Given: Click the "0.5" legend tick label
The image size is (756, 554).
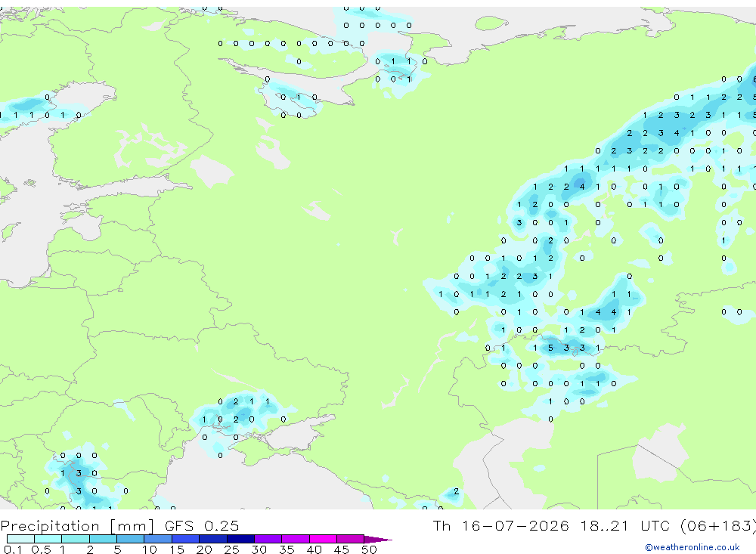Looking at the screenshot, I should click(x=41, y=549).
